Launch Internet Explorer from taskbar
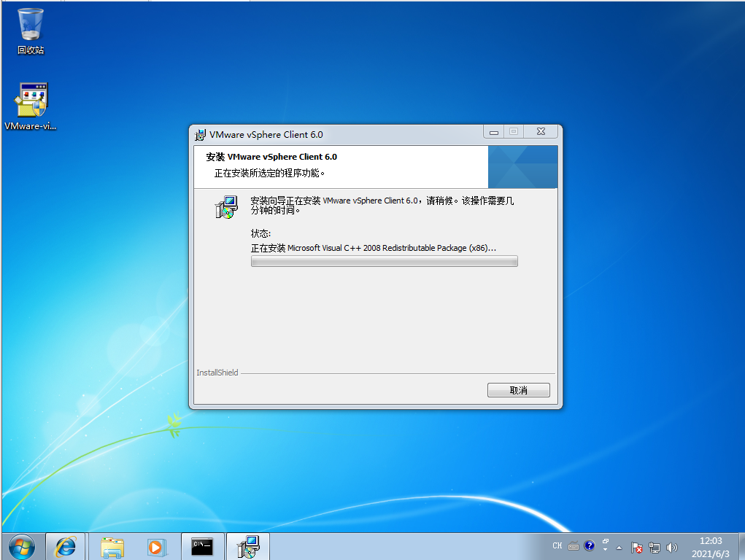This screenshot has width=745, height=560. pos(66,547)
